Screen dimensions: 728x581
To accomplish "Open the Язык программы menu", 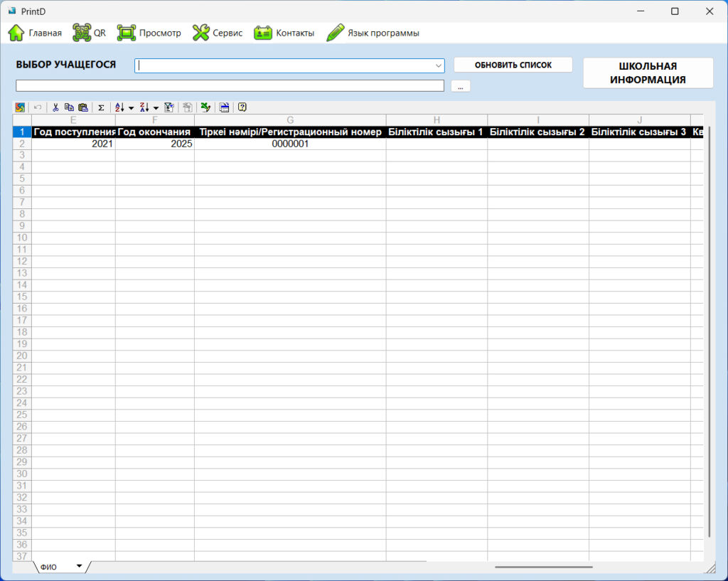I will (x=373, y=33).
